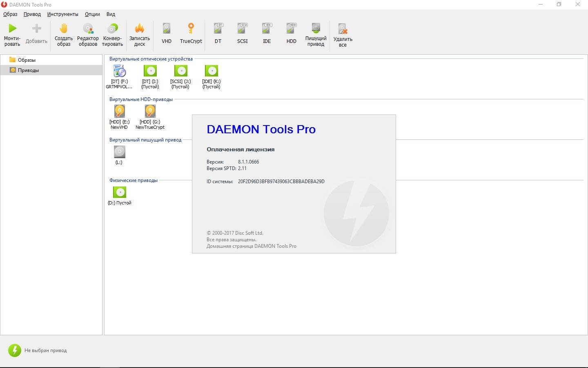The image size is (588, 368).
Task: Click the DAEMON Tools Pro heading
Action: tap(261, 129)
